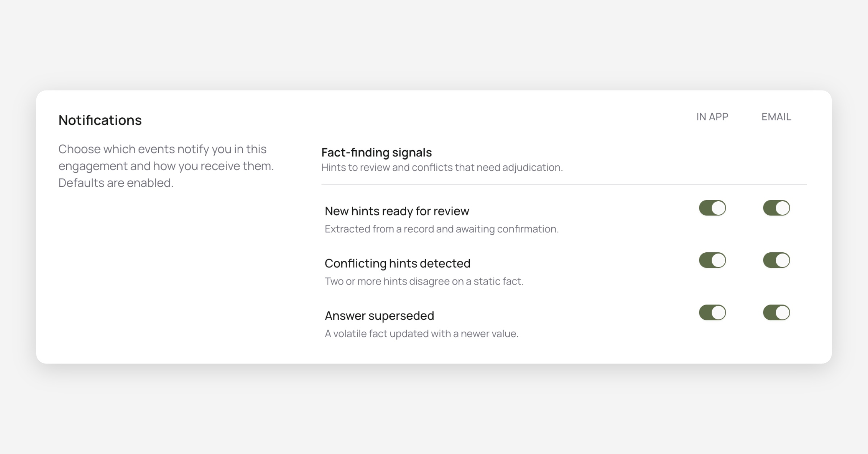
Task: Click 'Two or more hints disagree' description
Action: (424, 281)
